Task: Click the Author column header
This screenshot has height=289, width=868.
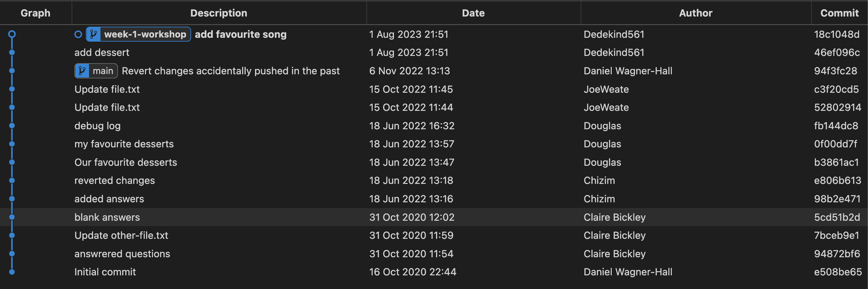Action: coord(695,13)
